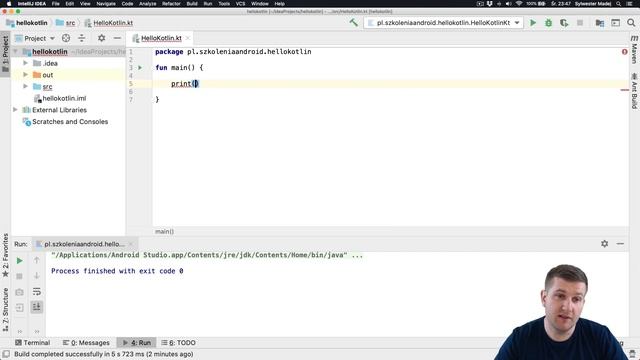Click the run gutter arrow beside main()
The image size is (640, 360).
pos(140,68)
